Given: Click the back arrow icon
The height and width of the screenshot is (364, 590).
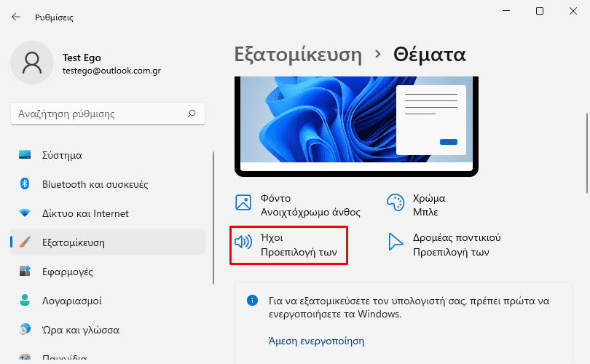Looking at the screenshot, I should tap(16, 17).
